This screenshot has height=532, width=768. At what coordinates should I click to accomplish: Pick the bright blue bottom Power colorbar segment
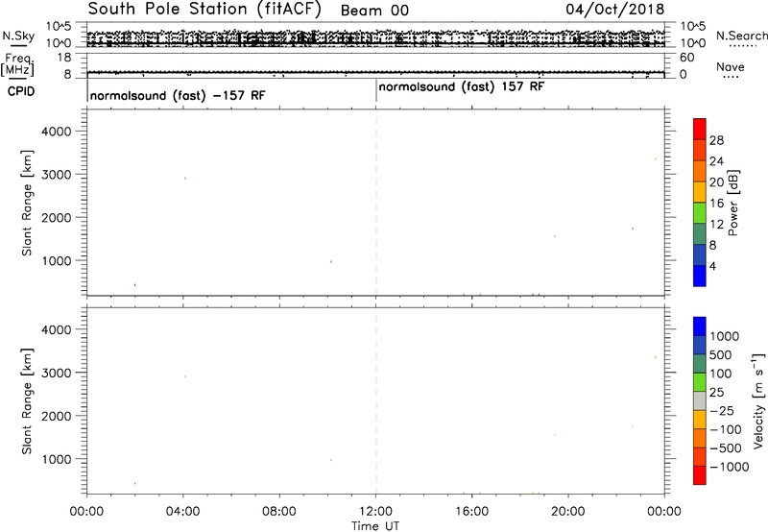pyautogui.click(x=700, y=276)
